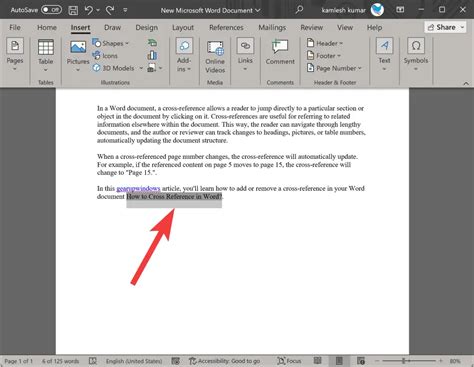Click the Redo arrow icon
The image size is (474, 367).
point(110,10)
